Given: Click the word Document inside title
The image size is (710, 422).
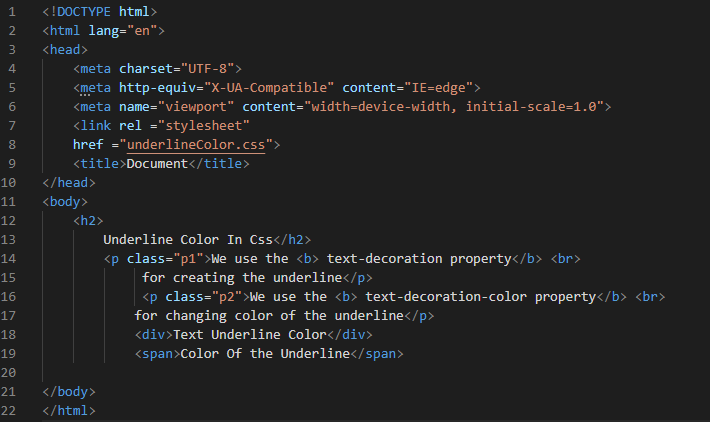Looking at the screenshot, I should coord(157,164).
